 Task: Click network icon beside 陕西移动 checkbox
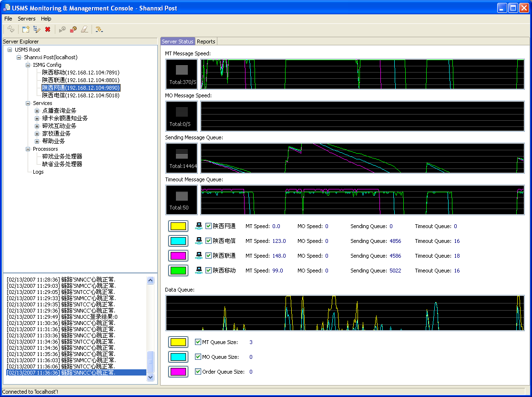[x=199, y=271]
